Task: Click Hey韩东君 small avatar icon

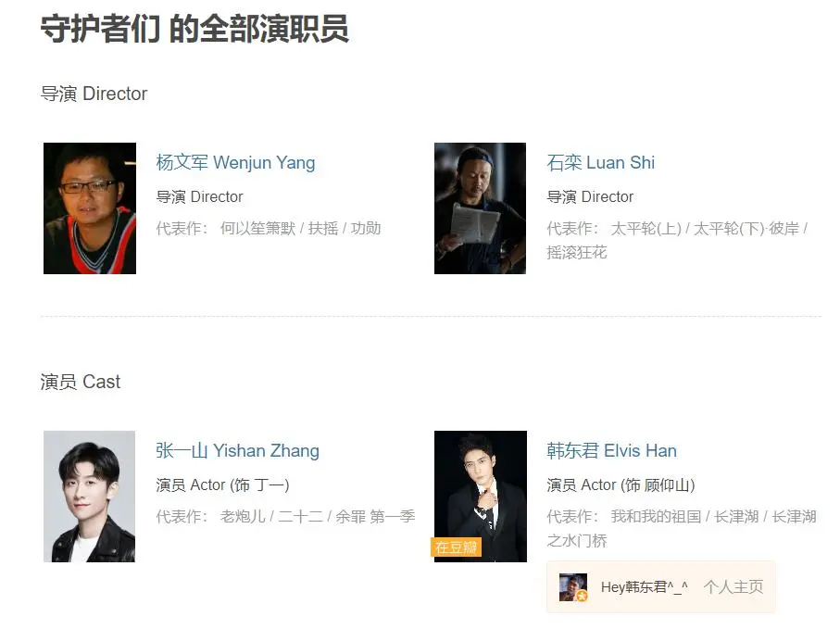Action: 573,587
